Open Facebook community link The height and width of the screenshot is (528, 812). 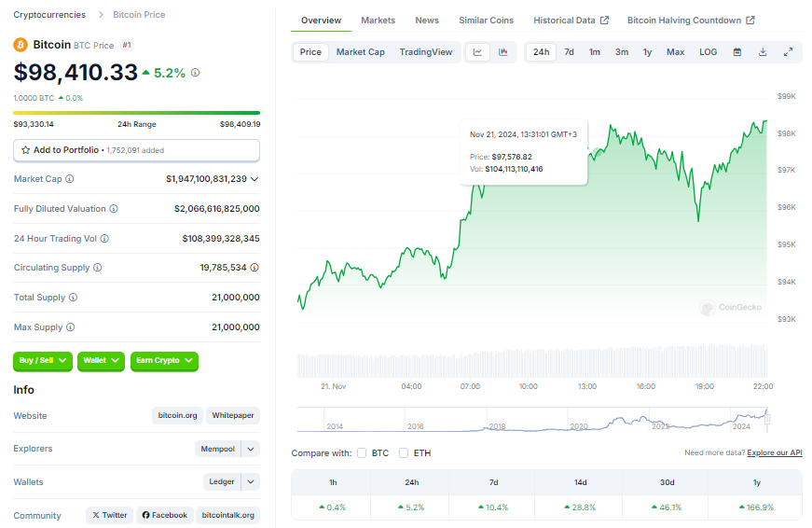pos(165,515)
